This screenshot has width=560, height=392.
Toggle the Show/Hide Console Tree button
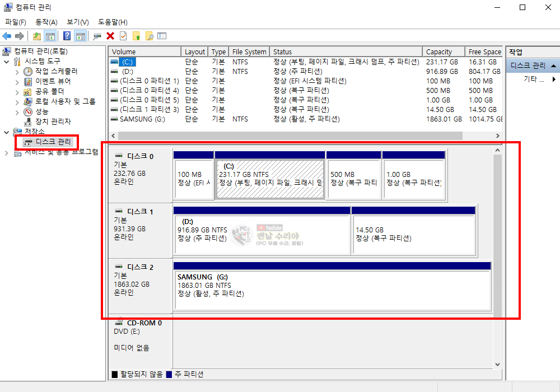pos(50,36)
